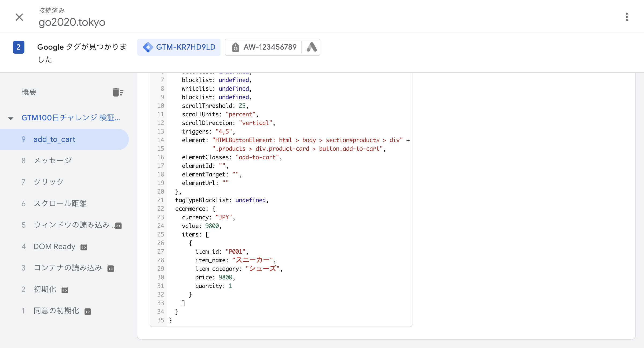Click the item_name "スニーカー" code line

click(x=235, y=260)
